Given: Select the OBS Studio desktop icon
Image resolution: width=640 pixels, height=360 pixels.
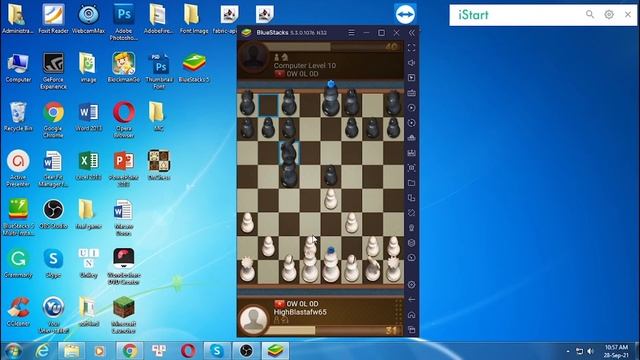Looking at the screenshot, I should tap(53, 214).
